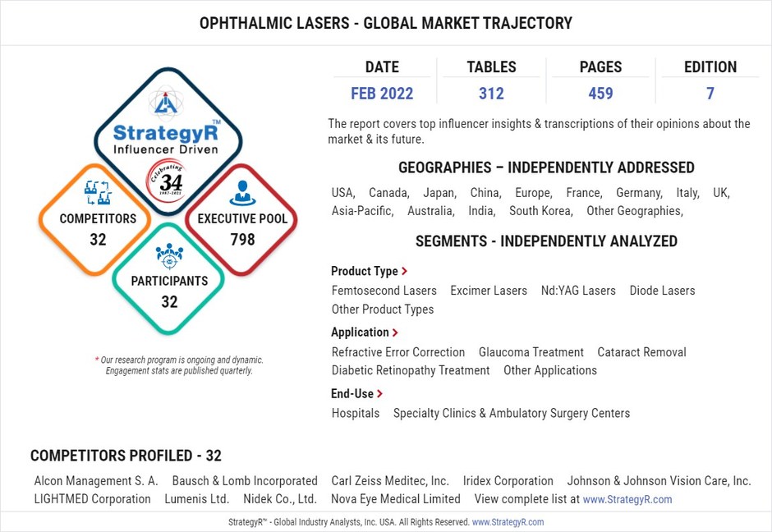Click Bausch & Lomb Incorporated competitor
This screenshot has height=532, width=772.
coord(245,481)
